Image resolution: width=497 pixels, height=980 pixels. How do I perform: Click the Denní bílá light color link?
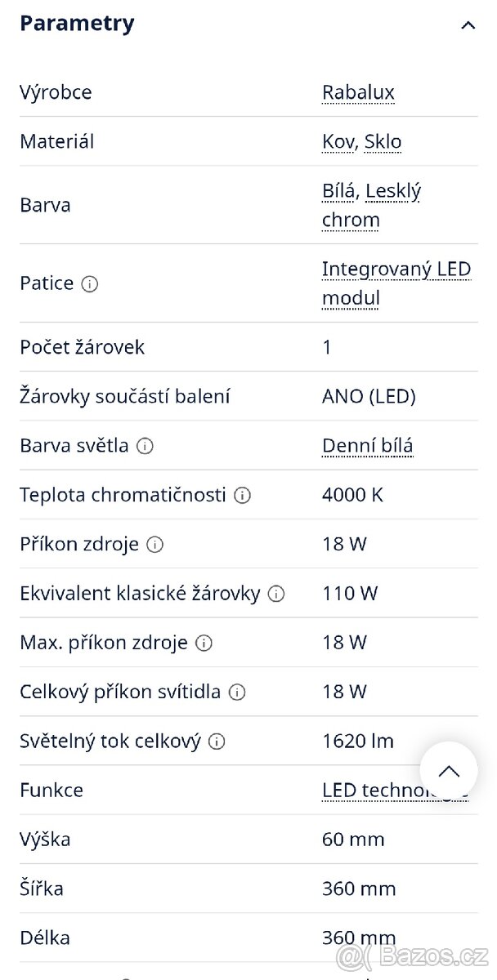click(368, 445)
